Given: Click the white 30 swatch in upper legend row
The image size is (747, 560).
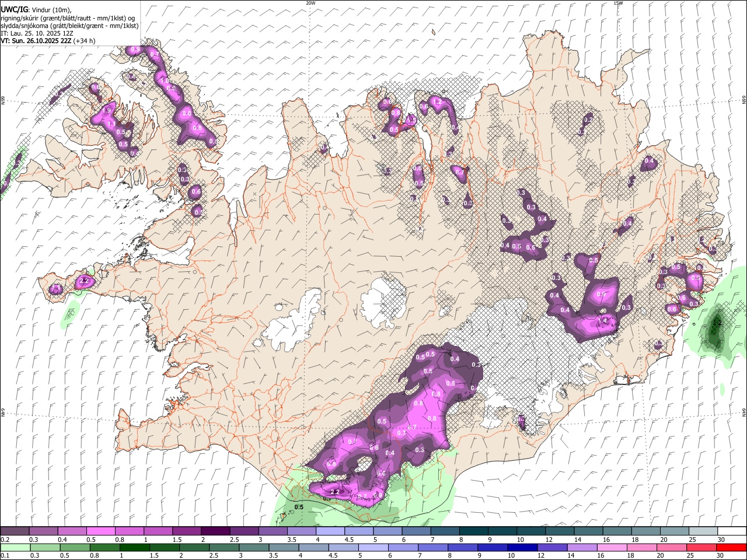Looking at the screenshot, I should (732, 531).
